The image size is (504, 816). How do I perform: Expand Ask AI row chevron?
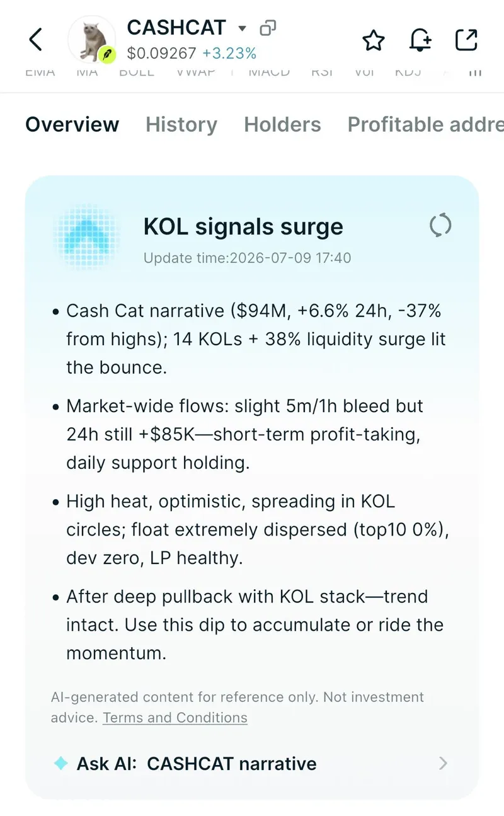click(x=443, y=764)
